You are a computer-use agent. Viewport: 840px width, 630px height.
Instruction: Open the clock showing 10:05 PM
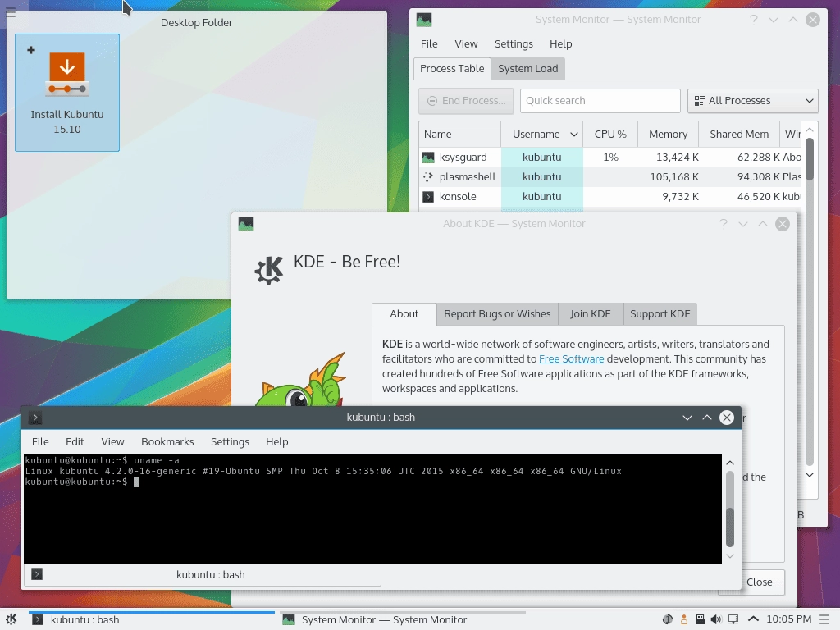click(788, 619)
